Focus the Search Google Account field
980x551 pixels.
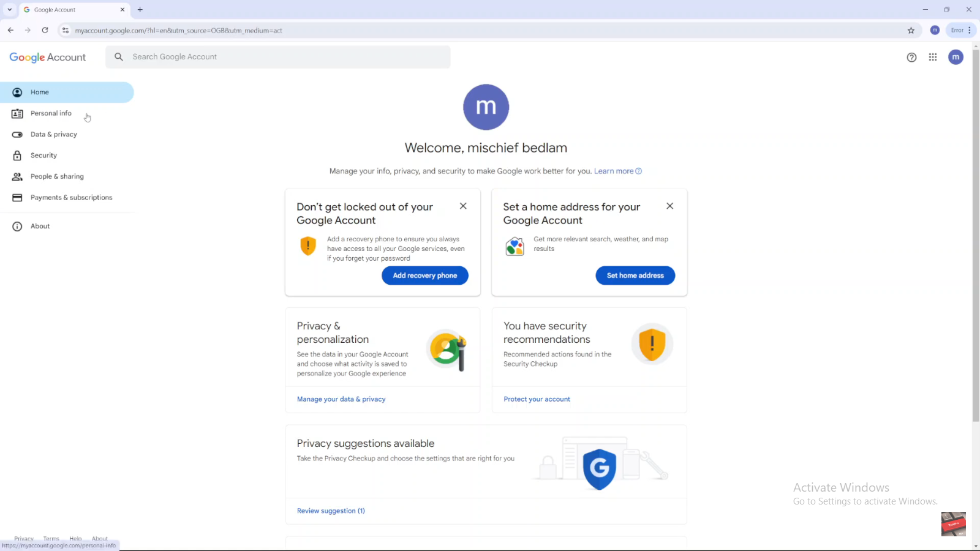278,57
